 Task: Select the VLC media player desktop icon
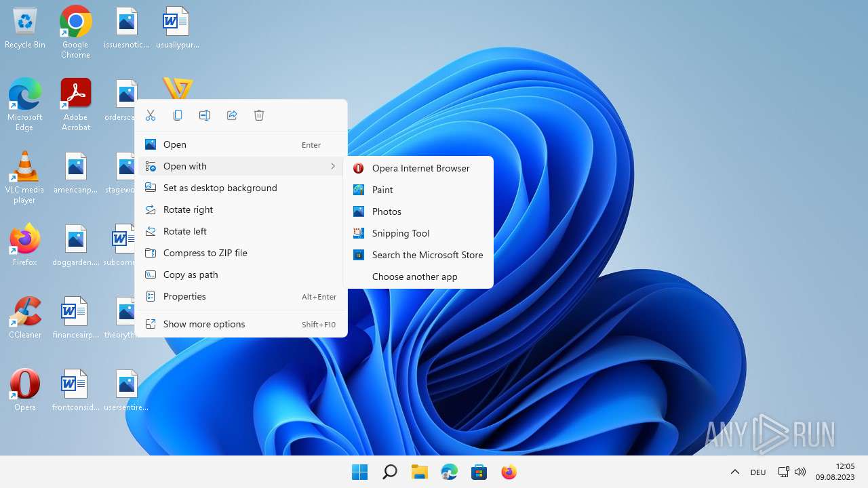pyautogui.click(x=24, y=177)
